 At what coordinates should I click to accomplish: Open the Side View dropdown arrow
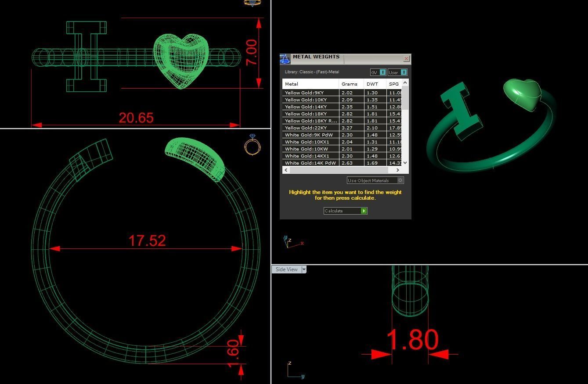[x=303, y=269]
